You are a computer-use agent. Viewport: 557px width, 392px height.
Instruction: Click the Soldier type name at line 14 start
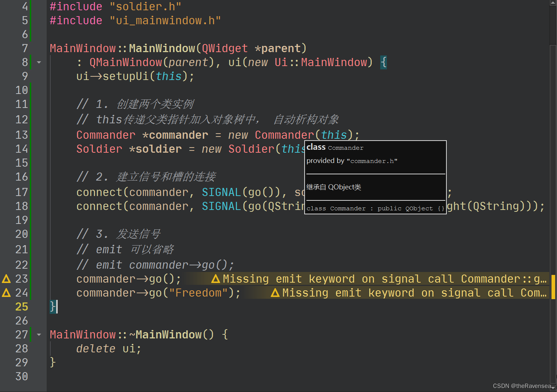point(99,149)
